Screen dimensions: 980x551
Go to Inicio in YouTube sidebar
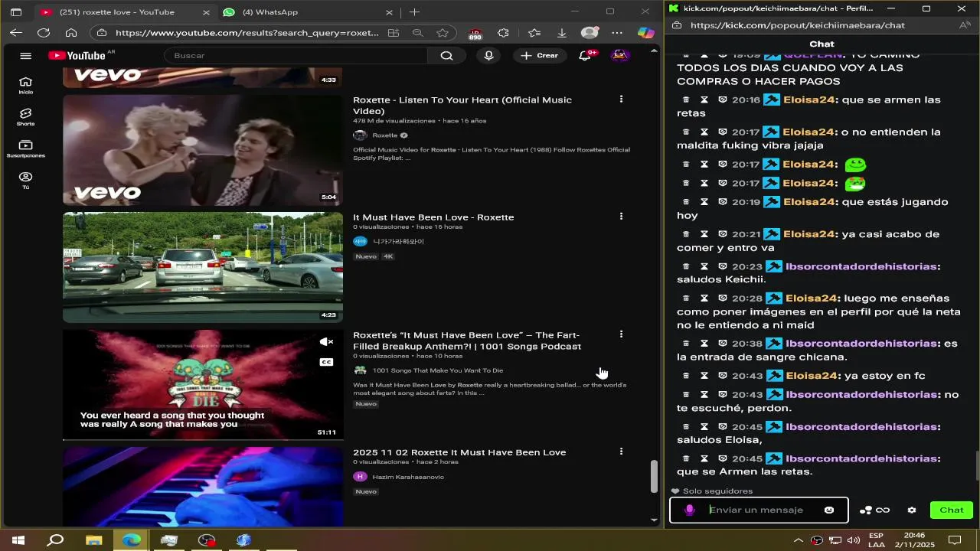pos(26,85)
